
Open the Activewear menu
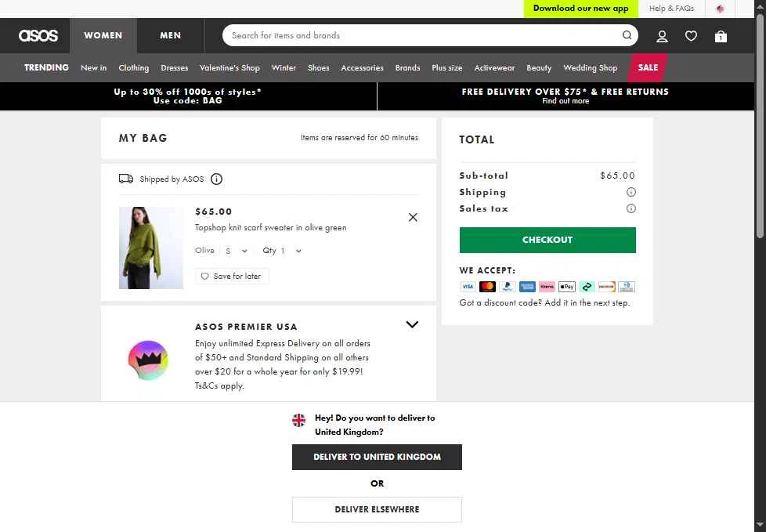pos(494,68)
